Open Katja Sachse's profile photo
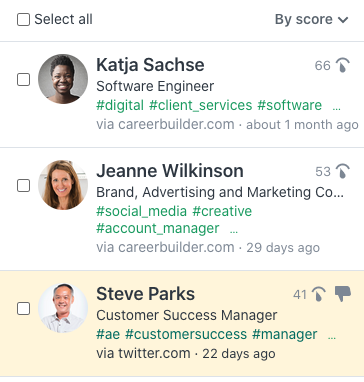This screenshot has width=364, height=382. tap(63, 79)
